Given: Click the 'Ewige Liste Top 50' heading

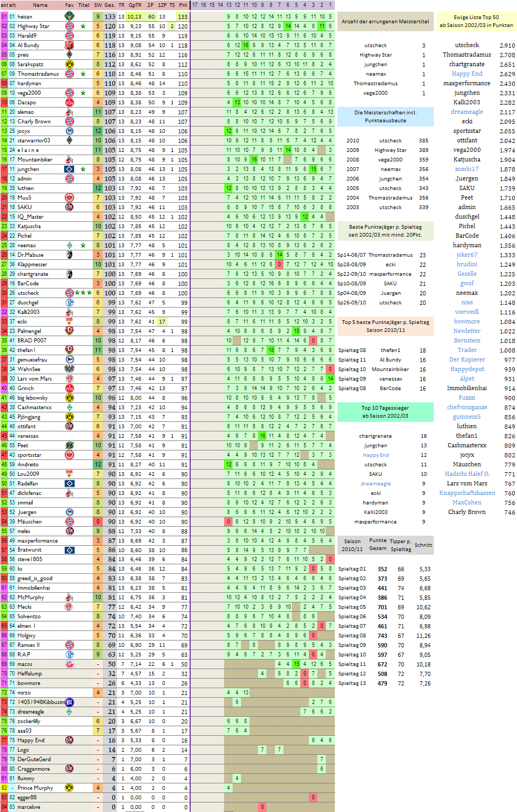Looking at the screenshot, I should (476, 17).
